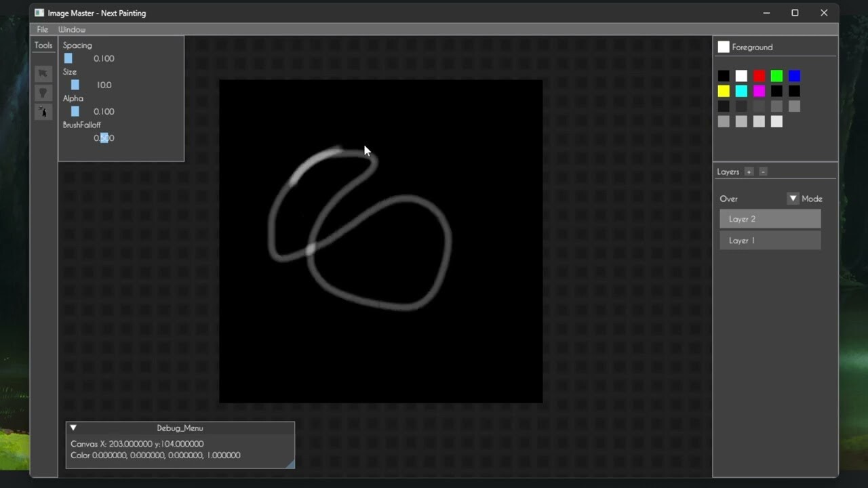
Task: Select the brush tool in the Tools panel
Action: (43, 93)
